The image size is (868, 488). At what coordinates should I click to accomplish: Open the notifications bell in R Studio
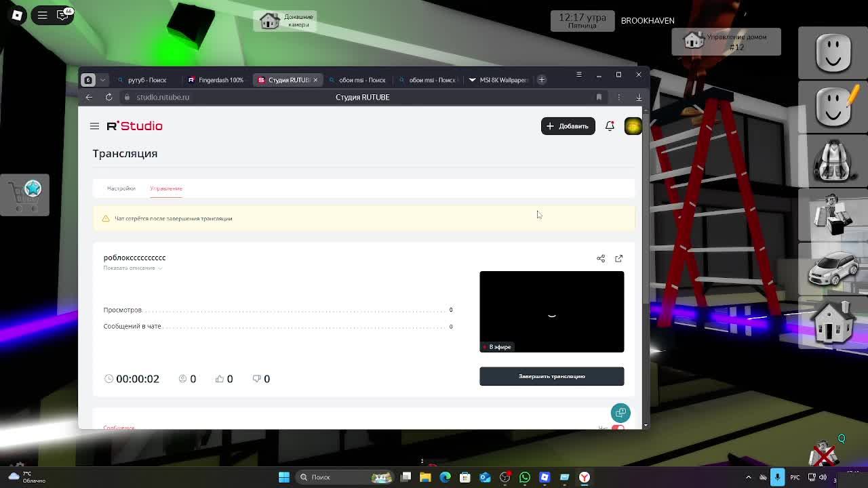point(610,126)
